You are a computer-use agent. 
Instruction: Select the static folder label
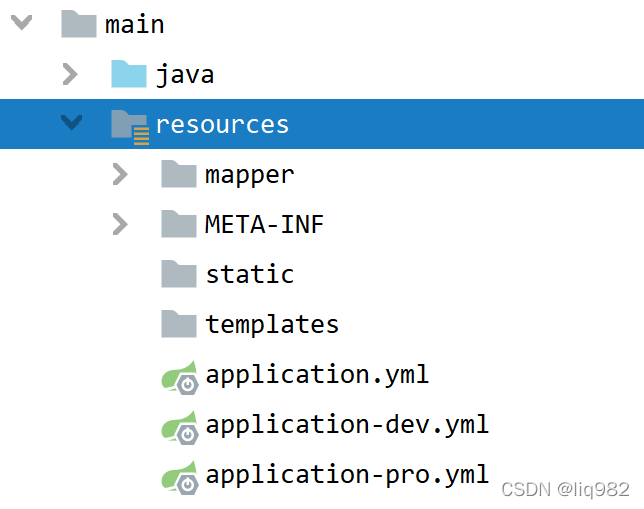(250, 274)
